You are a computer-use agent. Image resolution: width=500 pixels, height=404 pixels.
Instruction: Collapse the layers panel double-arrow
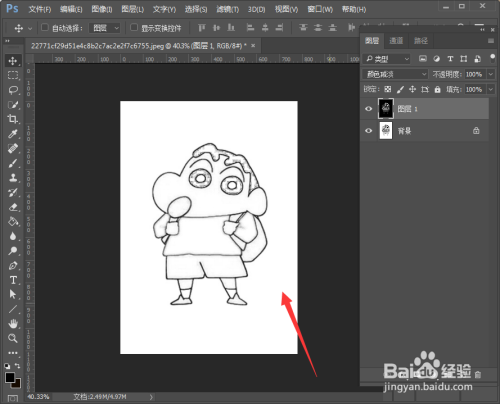click(x=482, y=30)
